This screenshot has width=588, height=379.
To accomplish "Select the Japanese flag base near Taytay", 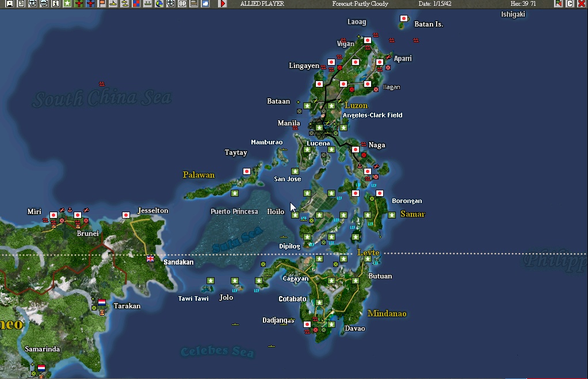I will [x=246, y=171].
